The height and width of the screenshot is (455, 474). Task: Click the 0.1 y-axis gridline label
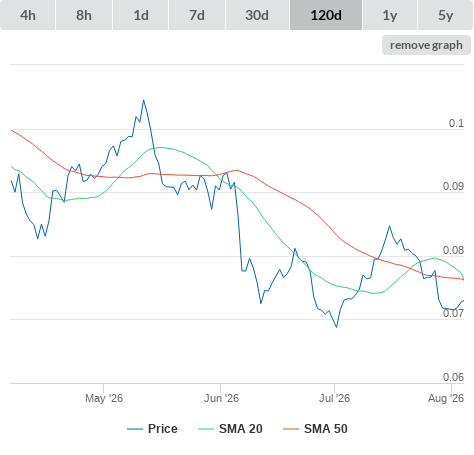(456, 123)
